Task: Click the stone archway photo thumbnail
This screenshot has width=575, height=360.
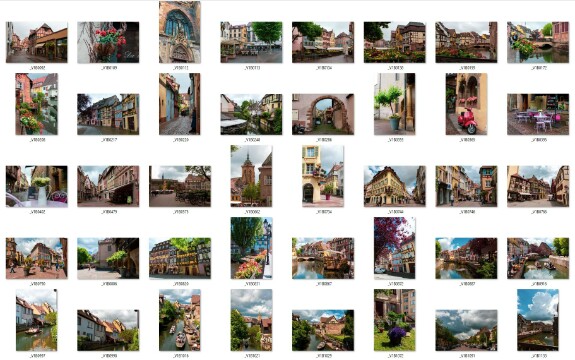Action: tap(323, 114)
